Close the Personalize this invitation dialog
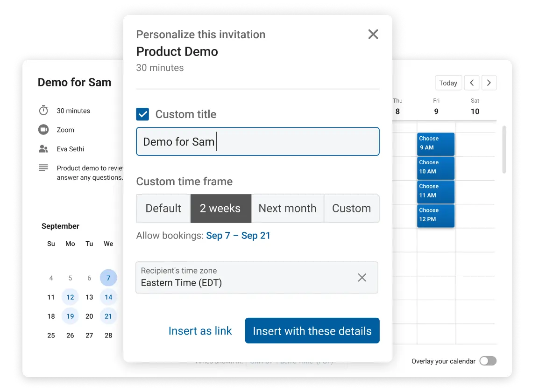The image size is (553, 392). [x=373, y=34]
